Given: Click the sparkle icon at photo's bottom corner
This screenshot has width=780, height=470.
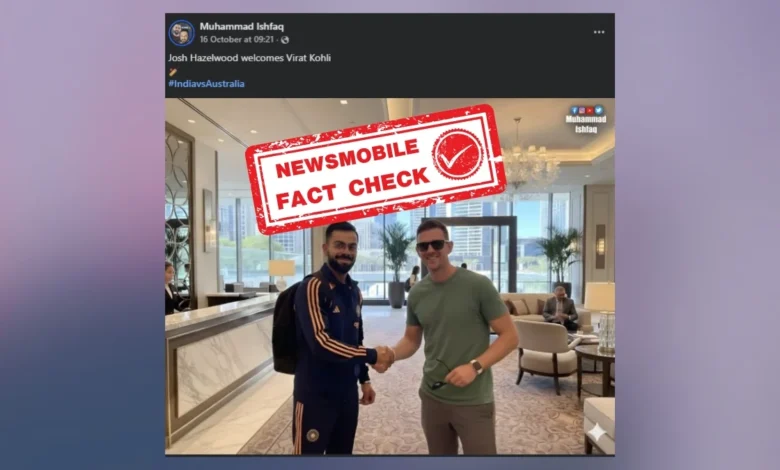Looking at the screenshot, I should tap(596, 432).
